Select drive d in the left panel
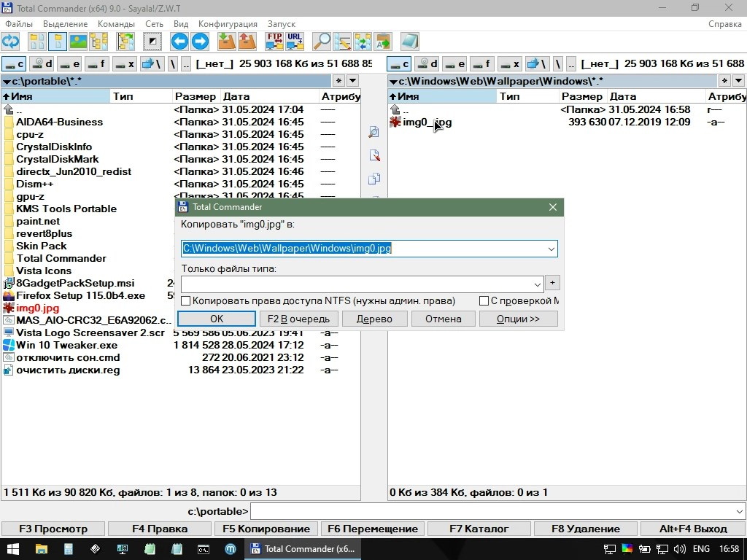Viewport: 747px width, 560px height. pyautogui.click(x=42, y=63)
